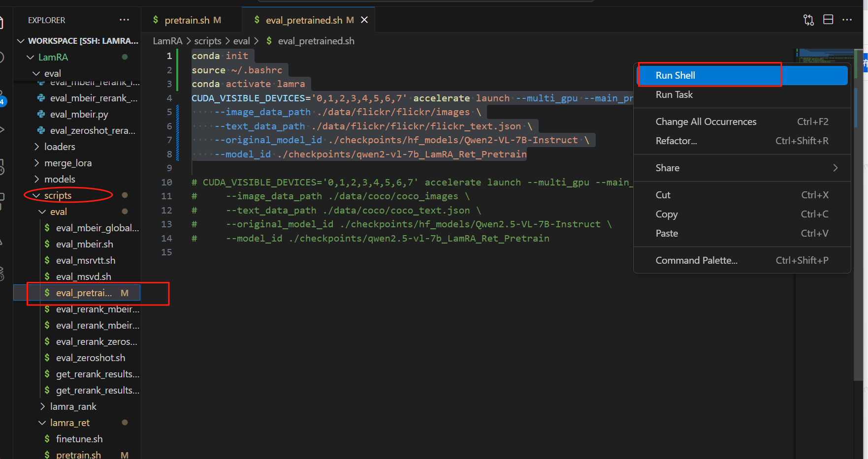Open the Compare Changes icon in editor toolbar
Viewport: 868px width, 459px height.
click(808, 20)
